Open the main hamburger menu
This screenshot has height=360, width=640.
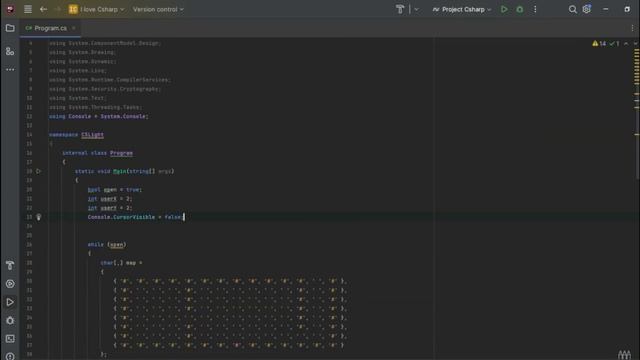point(28,9)
